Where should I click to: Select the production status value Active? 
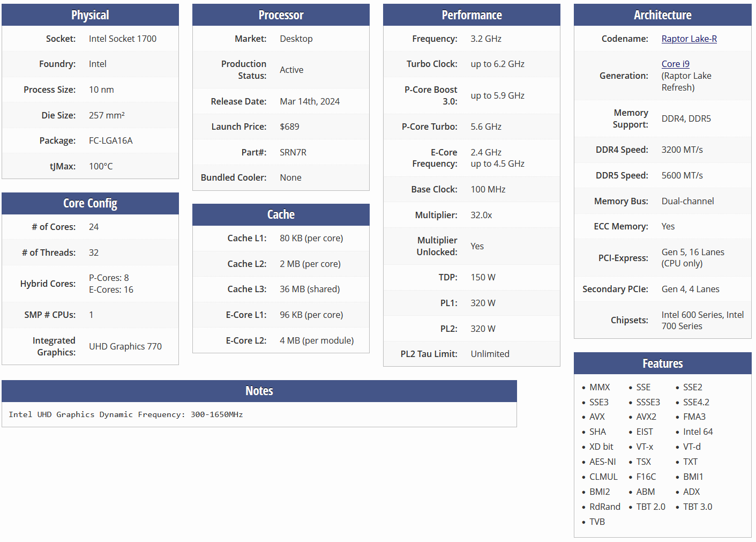tap(291, 70)
